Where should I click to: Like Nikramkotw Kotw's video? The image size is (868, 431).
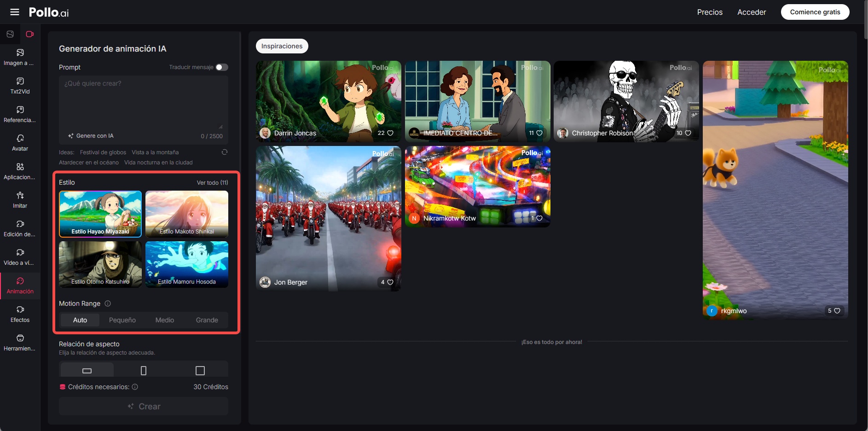pos(539,218)
